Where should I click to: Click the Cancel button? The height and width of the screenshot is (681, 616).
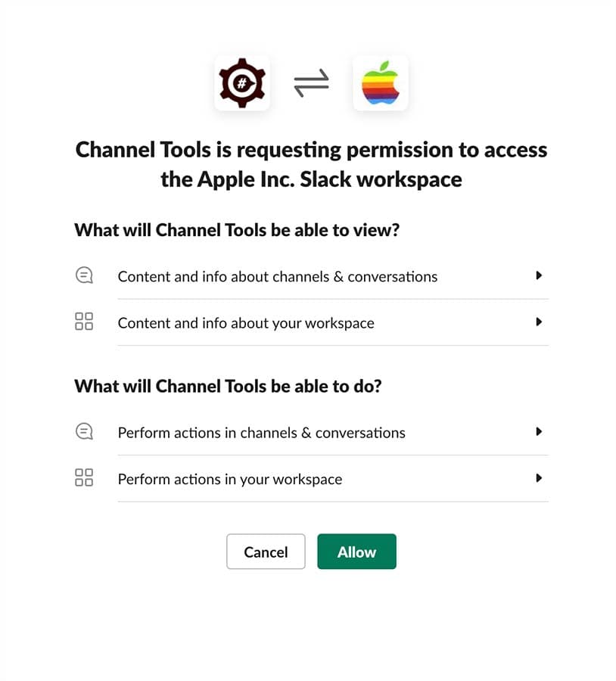(266, 552)
